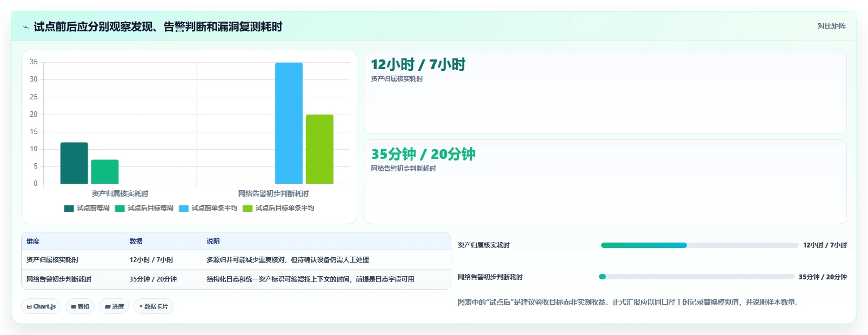Viewport: 868px width, 335px height.
Task: Click the blue icon beside the panel title
Action: click(x=25, y=27)
